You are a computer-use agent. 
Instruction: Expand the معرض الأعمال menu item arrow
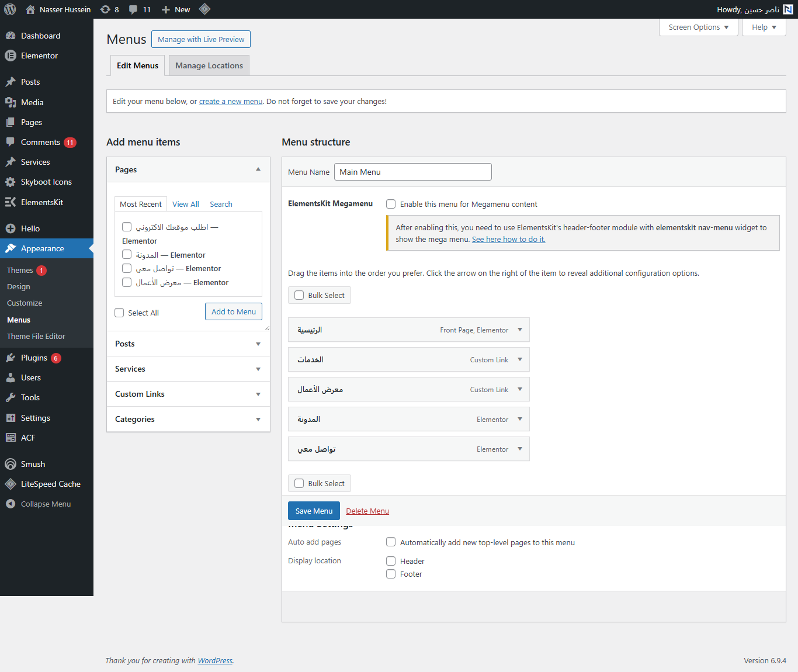pyautogui.click(x=520, y=389)
